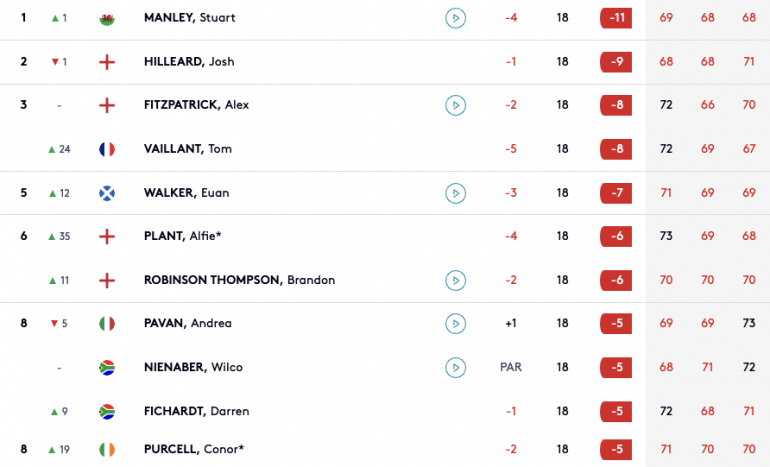Click the Italian flag beside Pavan
The width and height of the screenshot is (770, 467).
pyautogui.click(x=107, y=324)
